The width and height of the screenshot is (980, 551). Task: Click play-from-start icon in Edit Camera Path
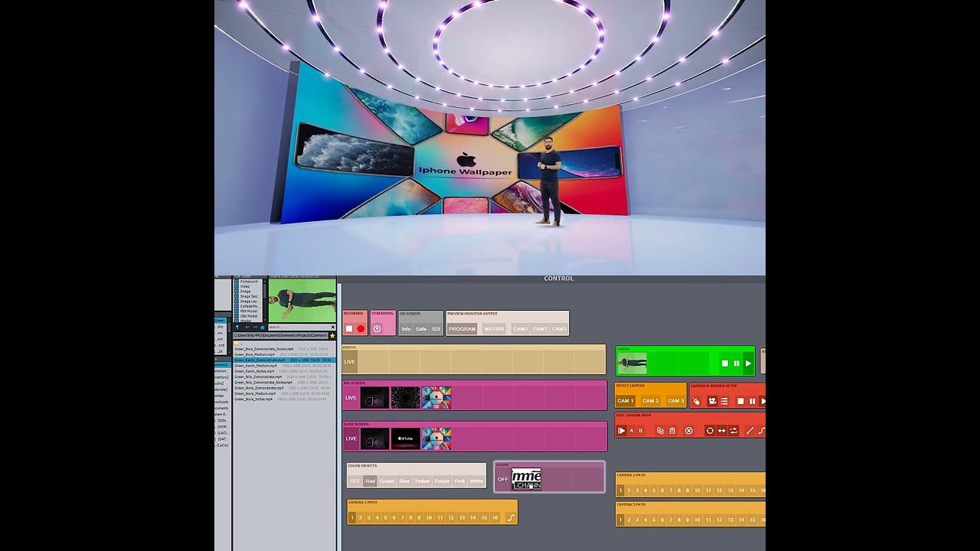coord(622,431)
